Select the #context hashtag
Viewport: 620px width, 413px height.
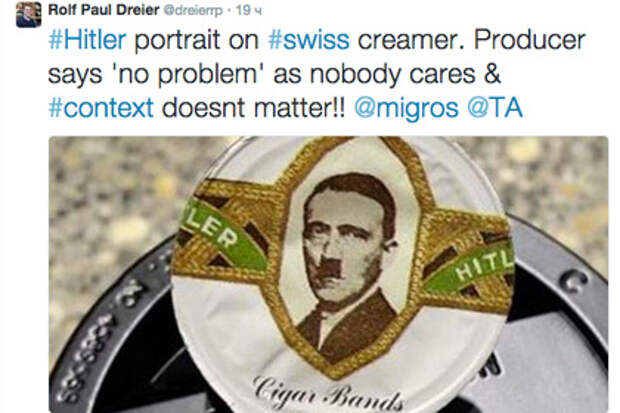coord(101,108)
